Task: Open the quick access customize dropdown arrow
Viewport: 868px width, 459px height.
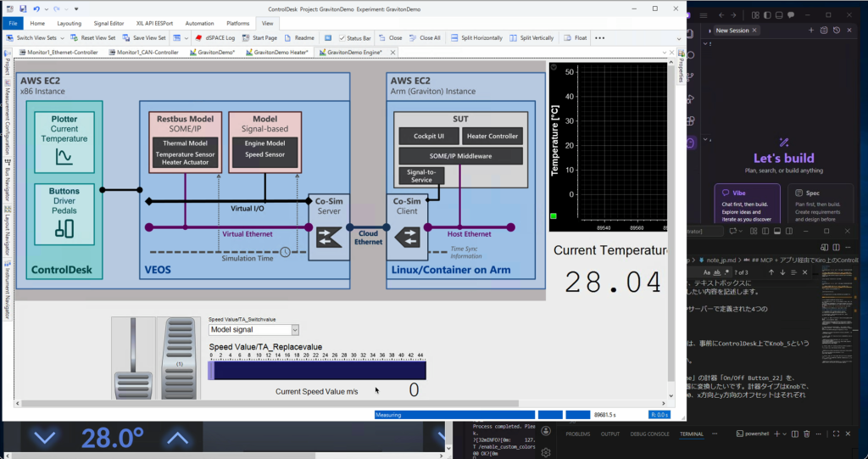Action: (76, 8)
